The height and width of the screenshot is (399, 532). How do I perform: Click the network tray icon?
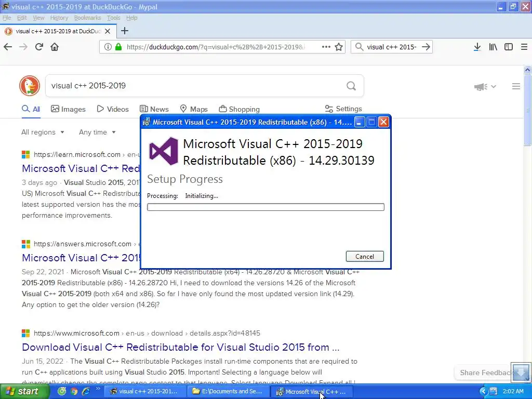tap(494, 391)
